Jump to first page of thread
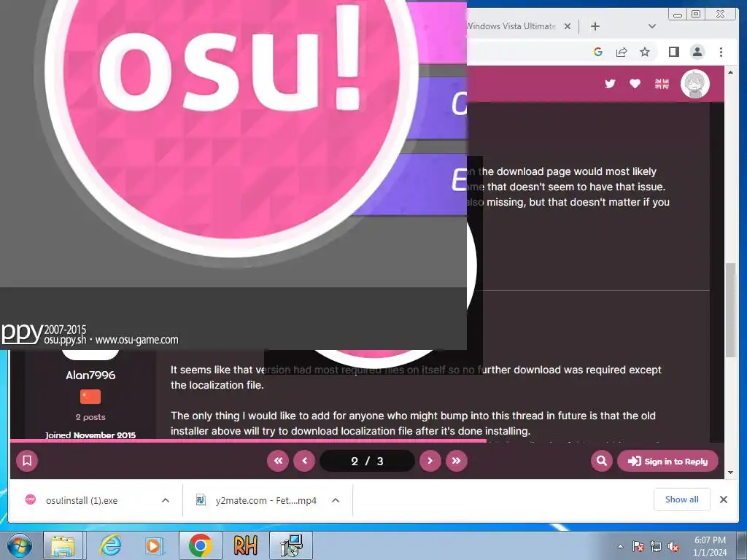 (x=278, y=461)
